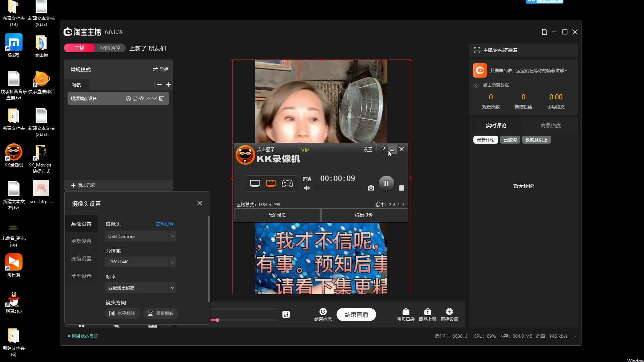Take screenshot with KK录像机 camera icon
Screen dimensions: 644x362
[371, 188]
